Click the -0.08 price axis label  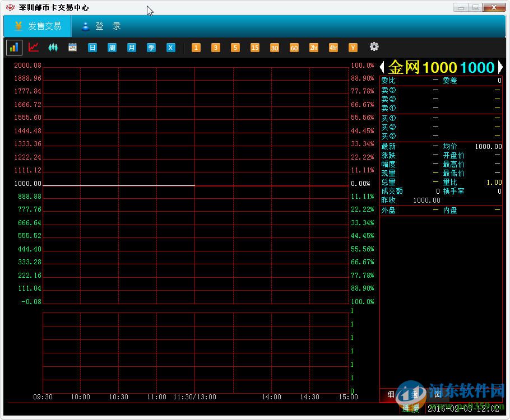pyautogui.click(x=31, y=302)
